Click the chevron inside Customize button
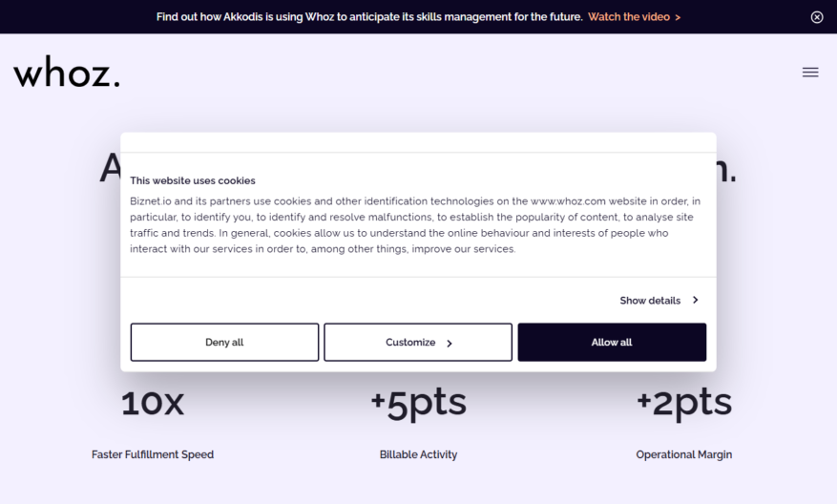Viewport: 837px width, 504px height. 450,344
